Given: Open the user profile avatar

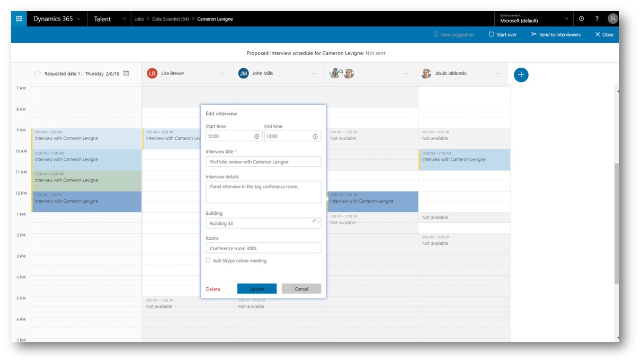Looking at the screenshot, I should 612,19.
